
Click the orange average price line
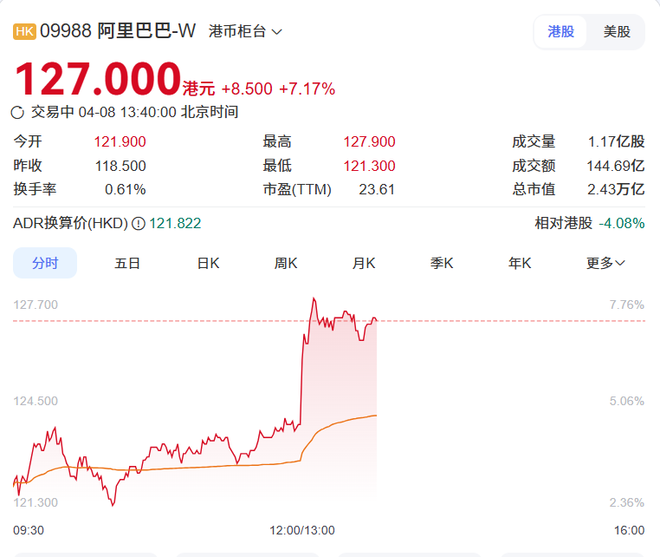click(340, 421)
